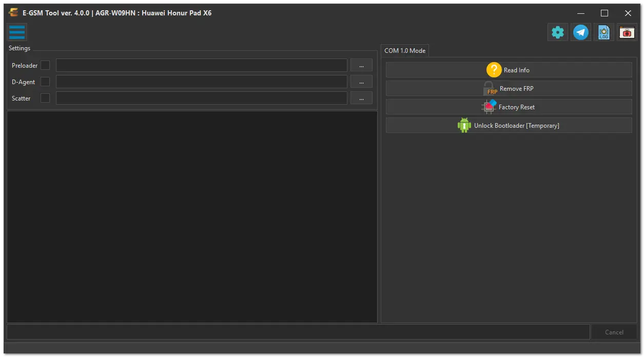The width and height of the screenshot is (644, 357).
Task: Click inside the Scatter path field
Action: pyautogui.click(x=201, y=98)
